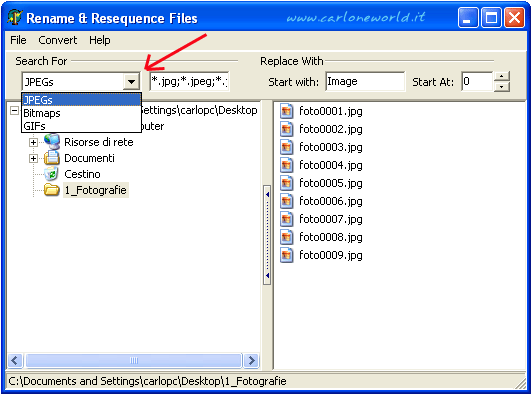531x396 pixels.
Task: Decrease the Start At value with down arrow
Action: [502, 86]
